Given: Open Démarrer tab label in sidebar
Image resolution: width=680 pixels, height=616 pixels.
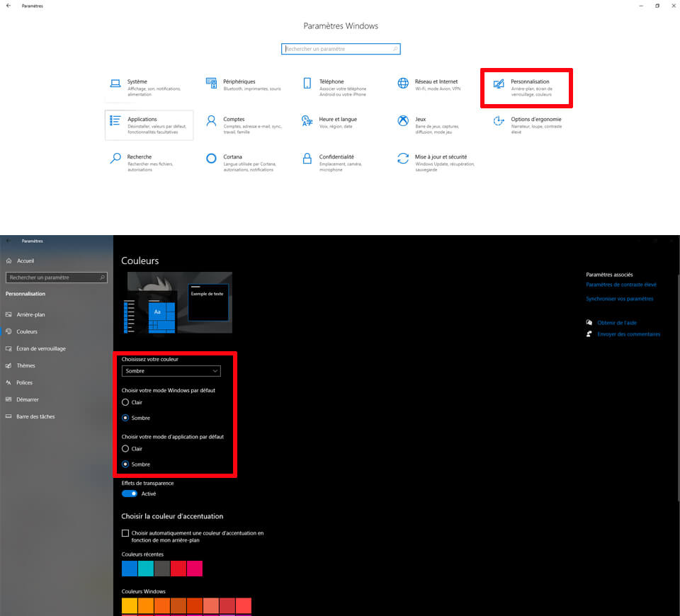Looking at the screenshot, I should [x=28, y=399].
